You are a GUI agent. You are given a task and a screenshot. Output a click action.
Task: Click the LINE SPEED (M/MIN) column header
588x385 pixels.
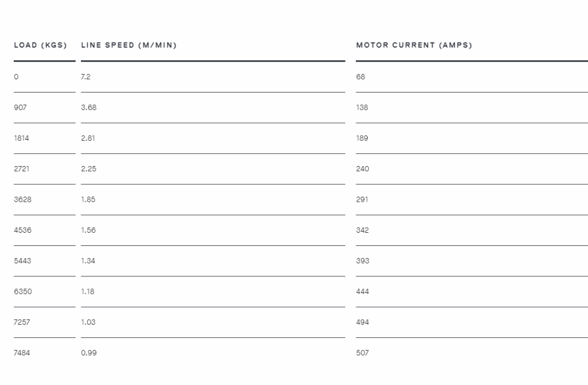pos(129,45)
